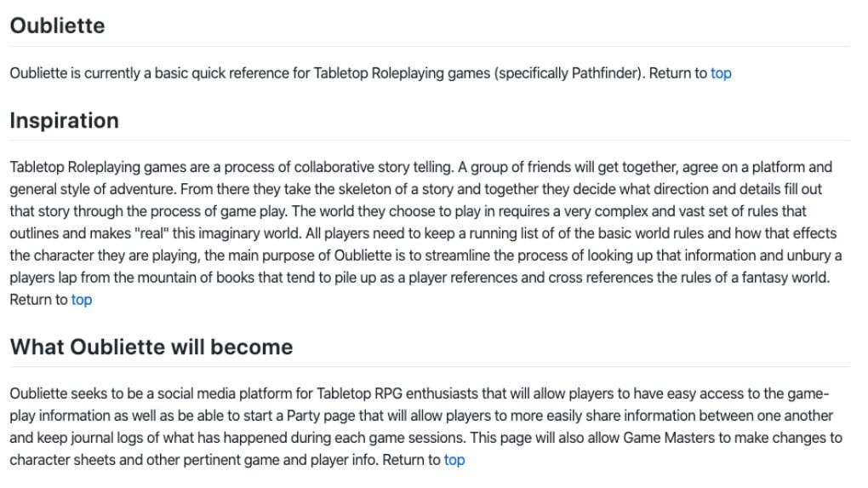Click the 'What Oubliette will become' heading

click(x=151, y=347)
